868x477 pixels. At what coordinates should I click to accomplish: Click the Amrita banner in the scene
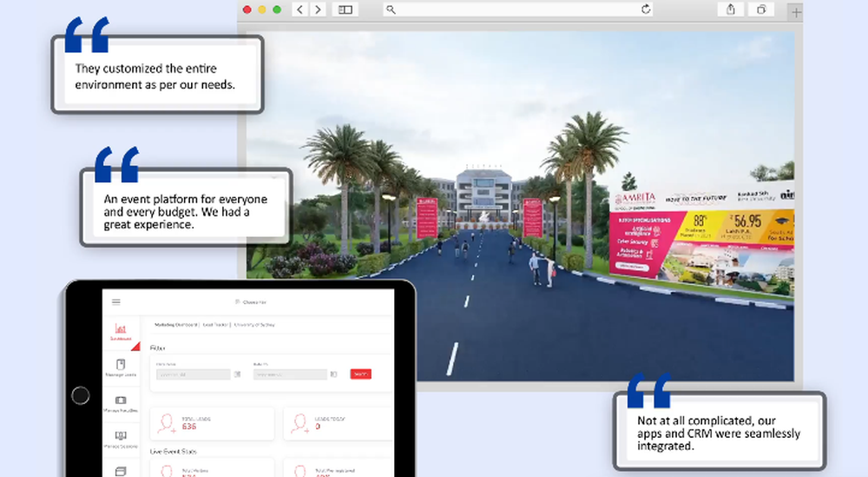702,238
